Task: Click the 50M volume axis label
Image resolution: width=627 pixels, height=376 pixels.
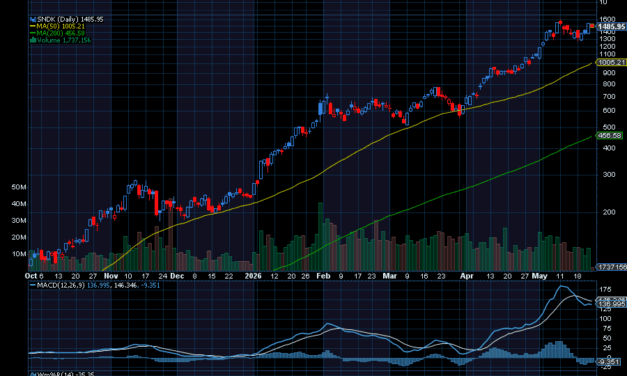Action: [x=19, y=187]
